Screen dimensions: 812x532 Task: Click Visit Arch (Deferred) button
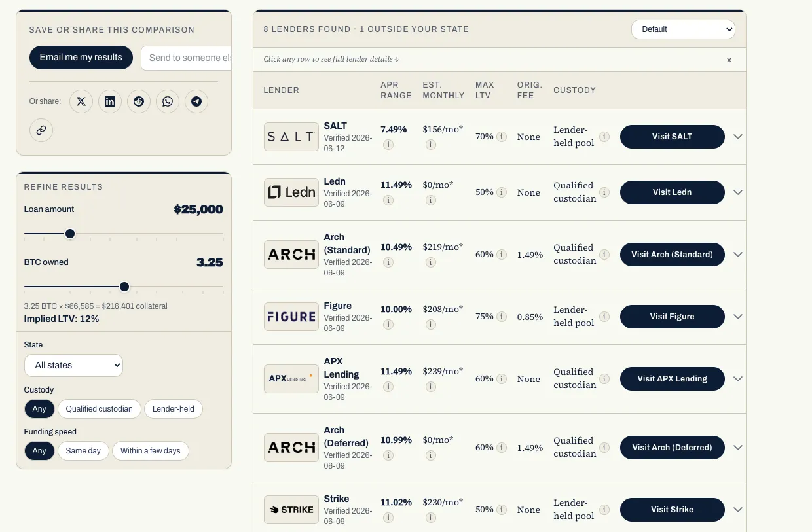tap(673, 448)
